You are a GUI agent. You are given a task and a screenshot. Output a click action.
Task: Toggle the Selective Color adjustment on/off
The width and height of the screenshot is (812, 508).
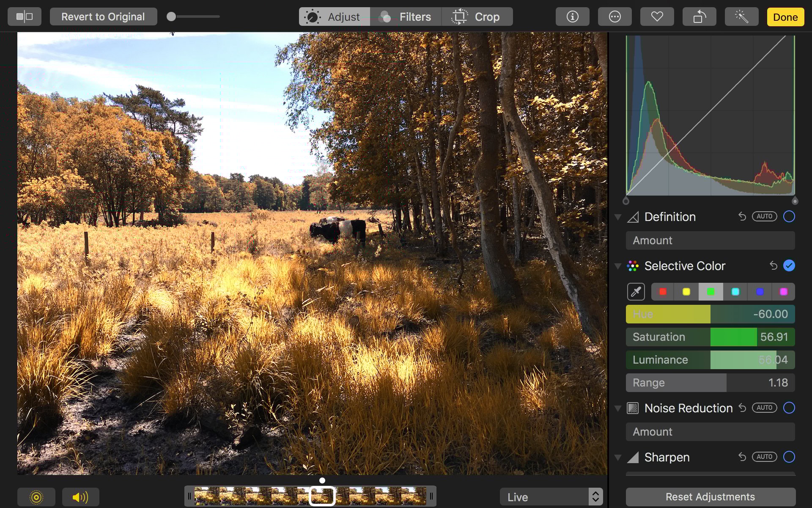point(789,265)
